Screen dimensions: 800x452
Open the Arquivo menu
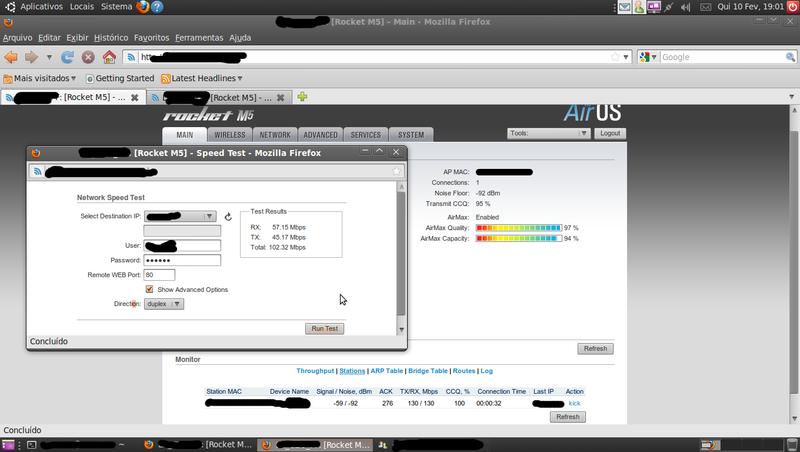pyautogui.click(x=17, y=38)
